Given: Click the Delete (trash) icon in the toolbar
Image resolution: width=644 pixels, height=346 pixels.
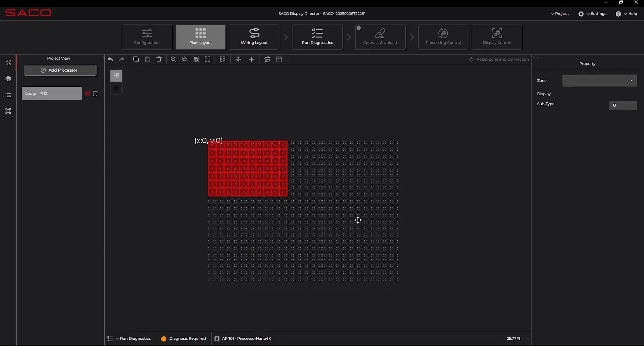Looking at the screenshot, I should tap(159, 59).
